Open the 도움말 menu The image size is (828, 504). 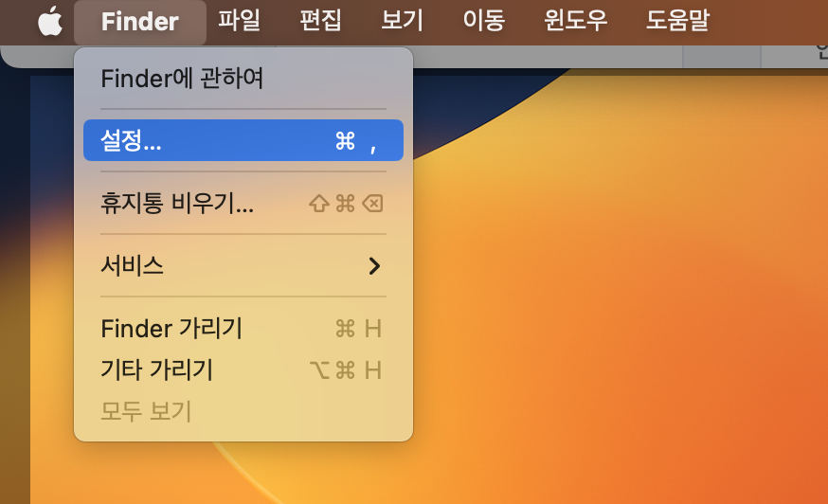point(677,21)
